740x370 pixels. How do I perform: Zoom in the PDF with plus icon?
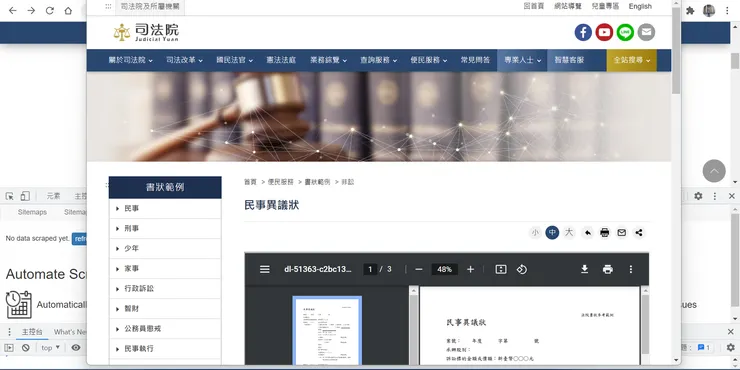[470, 269]
